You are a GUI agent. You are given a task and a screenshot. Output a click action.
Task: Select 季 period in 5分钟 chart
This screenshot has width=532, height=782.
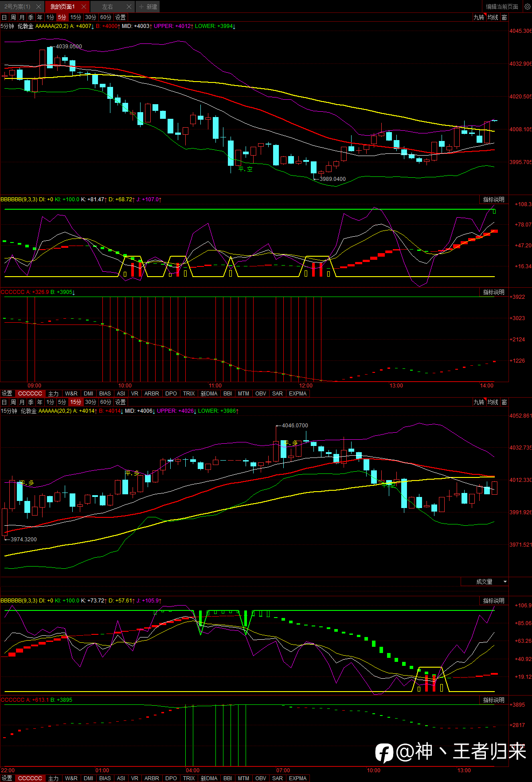(31, 17)
